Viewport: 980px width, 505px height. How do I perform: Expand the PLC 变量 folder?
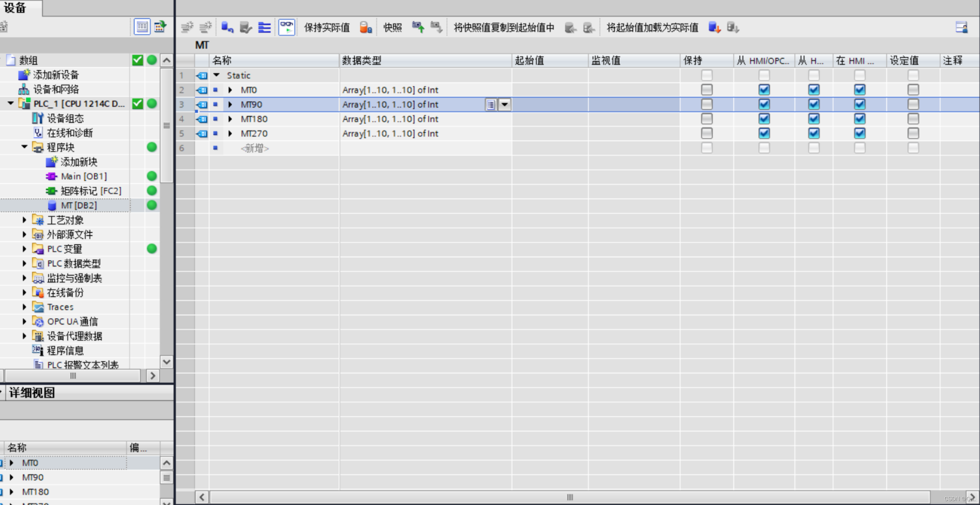pos(24,249)
